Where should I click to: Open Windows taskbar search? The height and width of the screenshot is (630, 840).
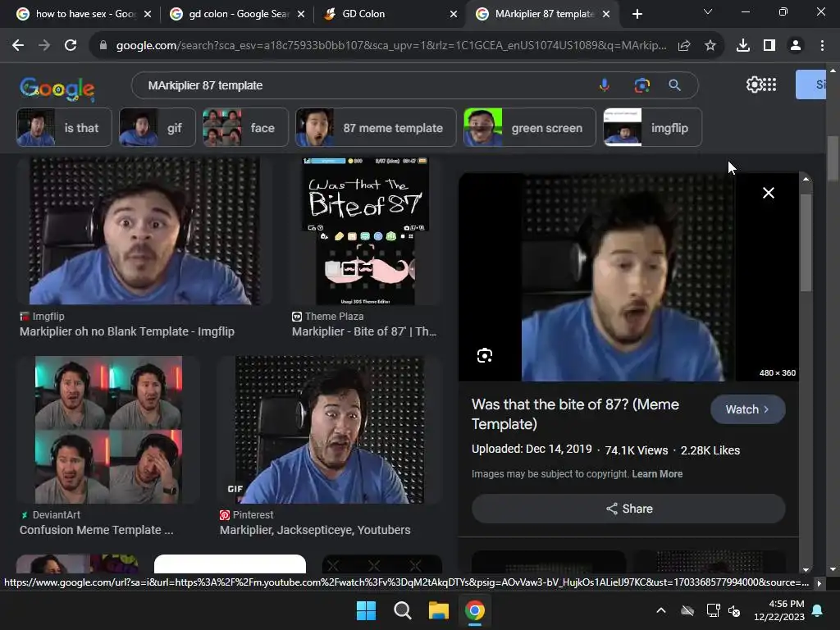pyautogui.click(x=402, y=610)
